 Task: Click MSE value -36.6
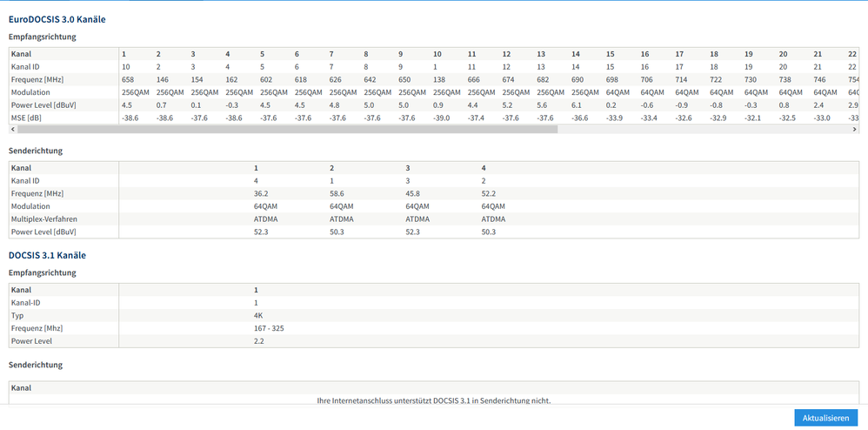579,118
